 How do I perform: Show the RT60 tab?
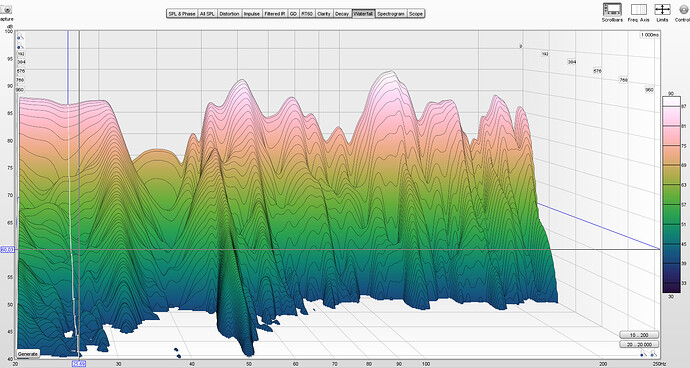coord(307,14)
